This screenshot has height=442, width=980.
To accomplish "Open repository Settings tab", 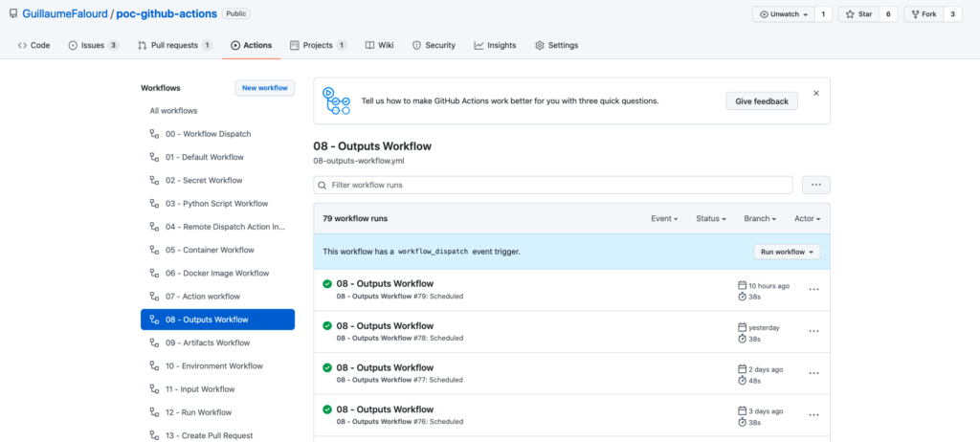I will [x=556, y=45].
